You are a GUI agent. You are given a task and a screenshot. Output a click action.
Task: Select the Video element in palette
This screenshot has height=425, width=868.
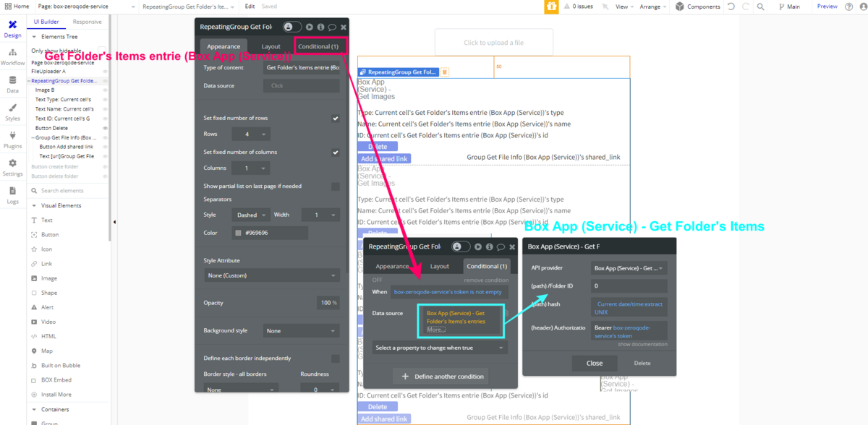coord(48,322)
